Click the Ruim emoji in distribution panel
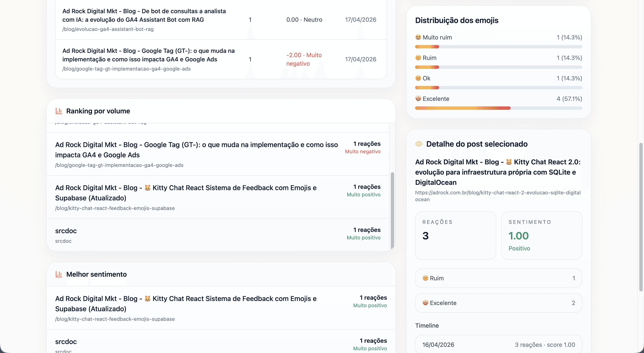Viewport: 644px width, 353px height. click(x=418, y=58)
